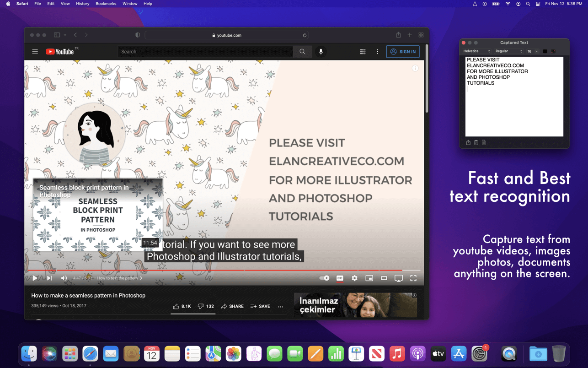The height and width of the screenshot is (368, 588).
Task: Copy captured text via the clipboard icon
Action: (476, 142)
